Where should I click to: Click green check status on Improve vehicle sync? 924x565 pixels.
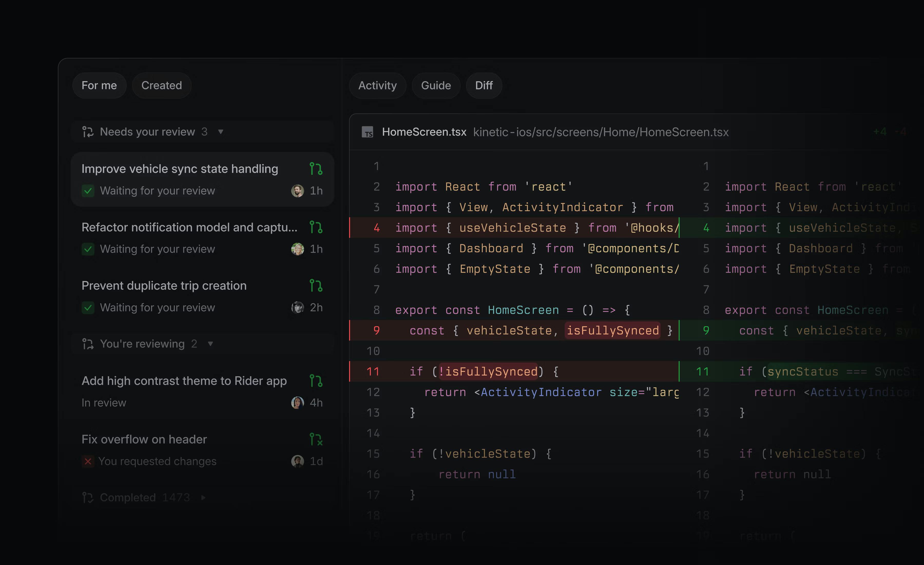pyautogui.click(x=88, y=191)
